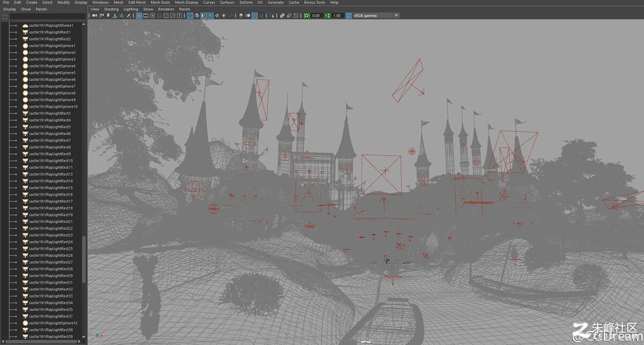Toggle the Gate Mask button

coord(159,16)
